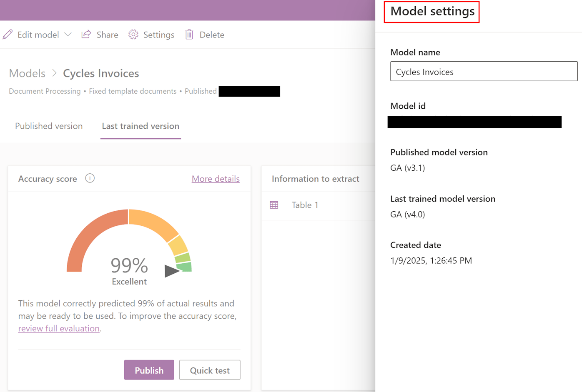Open Settings via the gear icon
582x392 pixels.
(133, 35)
